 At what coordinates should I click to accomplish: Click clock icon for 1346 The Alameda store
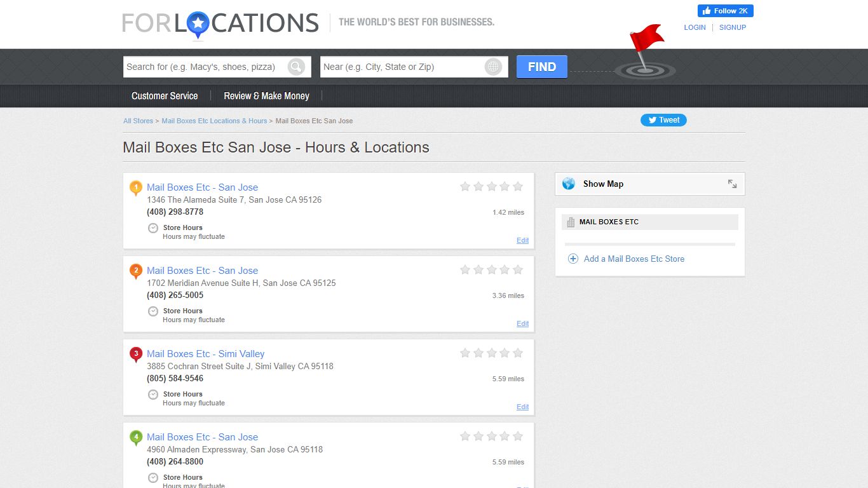pyautogui.click(x=153, y=228)
